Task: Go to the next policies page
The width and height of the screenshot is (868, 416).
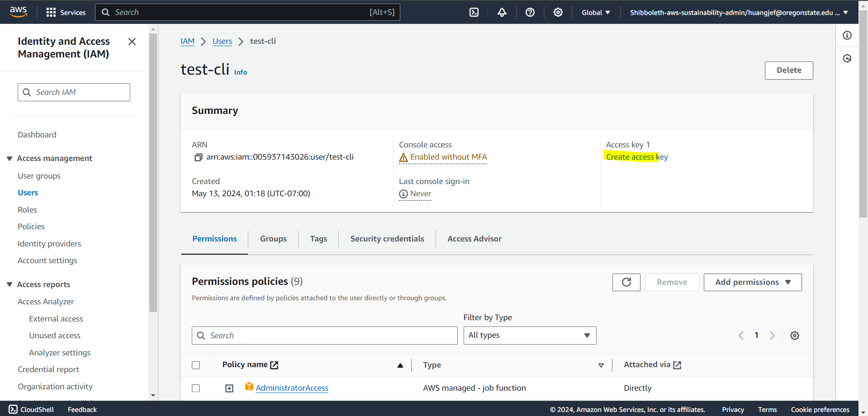Action: (772, 336)
